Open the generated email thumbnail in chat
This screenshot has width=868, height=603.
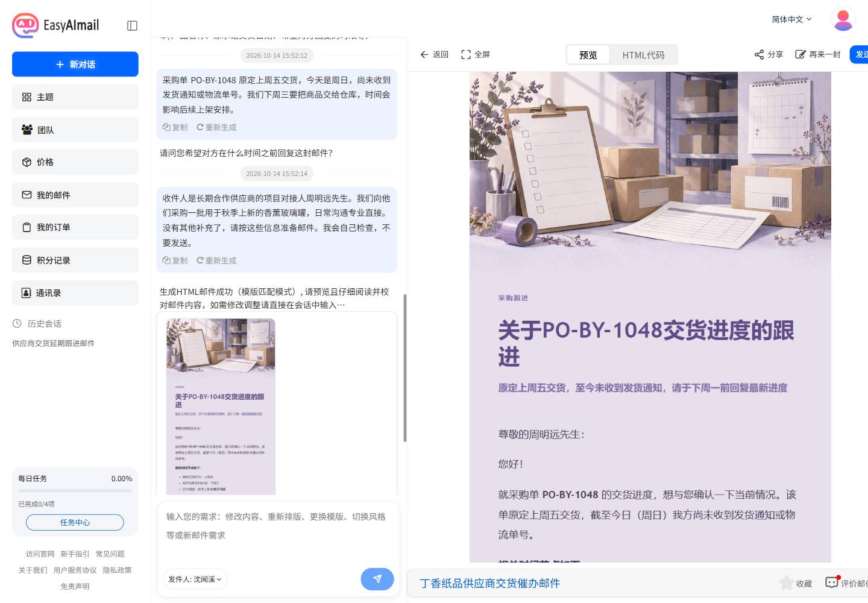click(221, 406)
